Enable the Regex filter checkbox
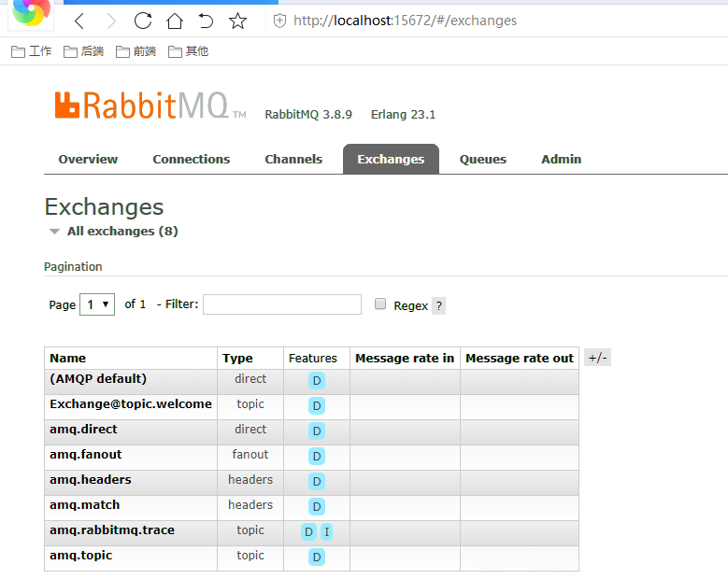 coord(380,304)
